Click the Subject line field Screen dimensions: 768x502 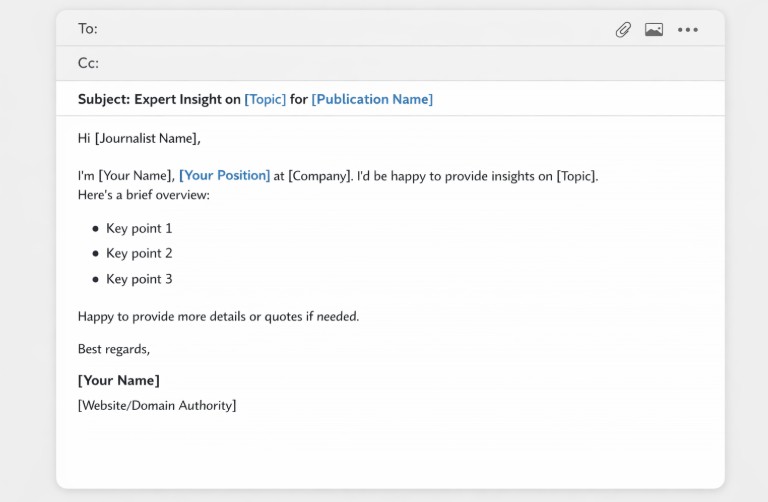click(160, 99)
